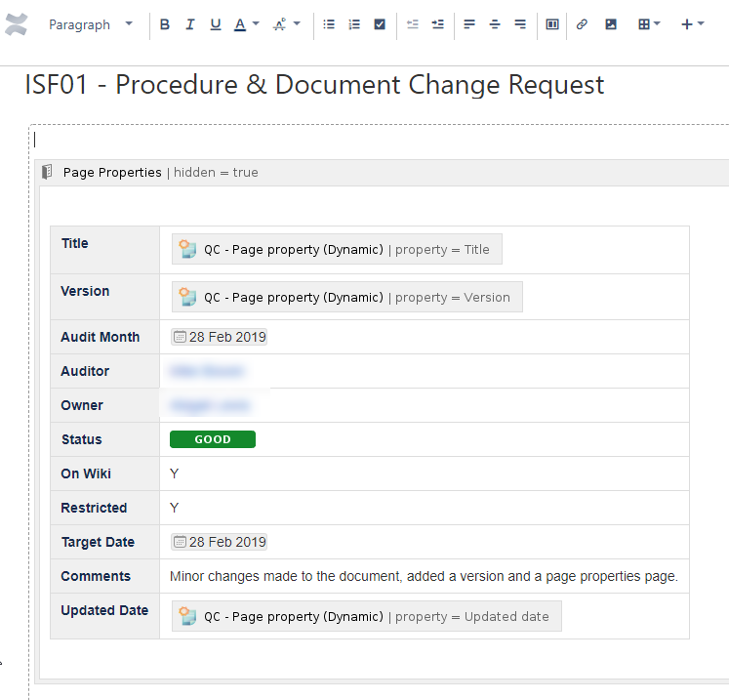Click the Status header cell
Screen dimensions: 729x700
[105, 439]
